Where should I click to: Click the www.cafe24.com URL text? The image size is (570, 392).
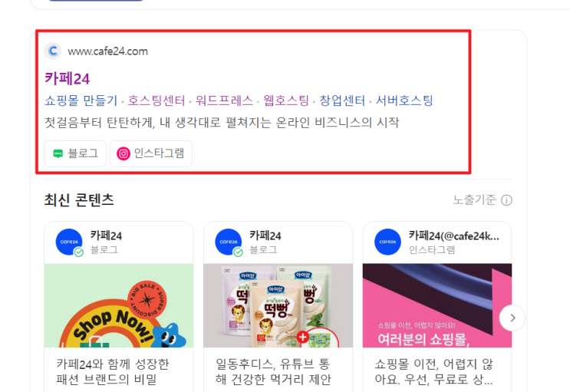(107, 51)
